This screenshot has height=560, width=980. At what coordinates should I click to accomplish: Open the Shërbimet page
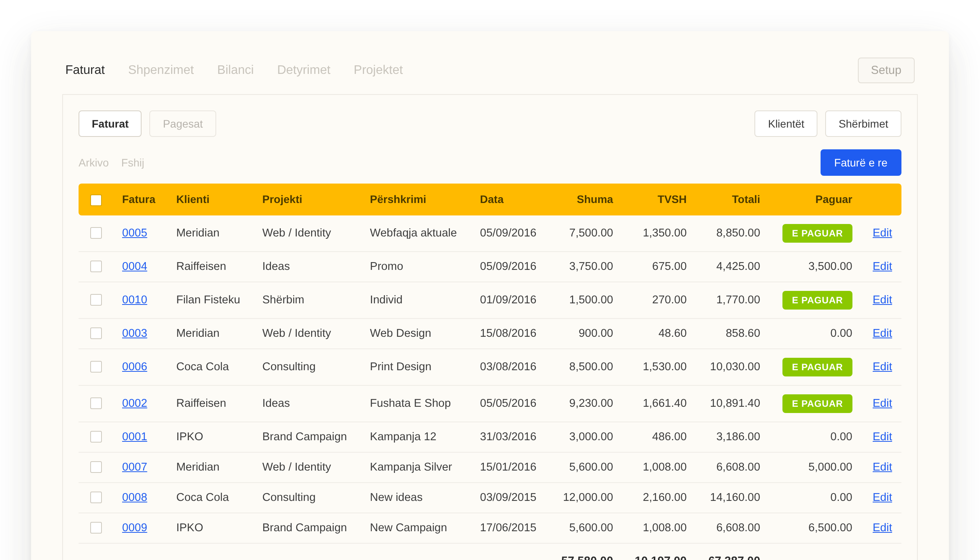(x=863, y=124)
